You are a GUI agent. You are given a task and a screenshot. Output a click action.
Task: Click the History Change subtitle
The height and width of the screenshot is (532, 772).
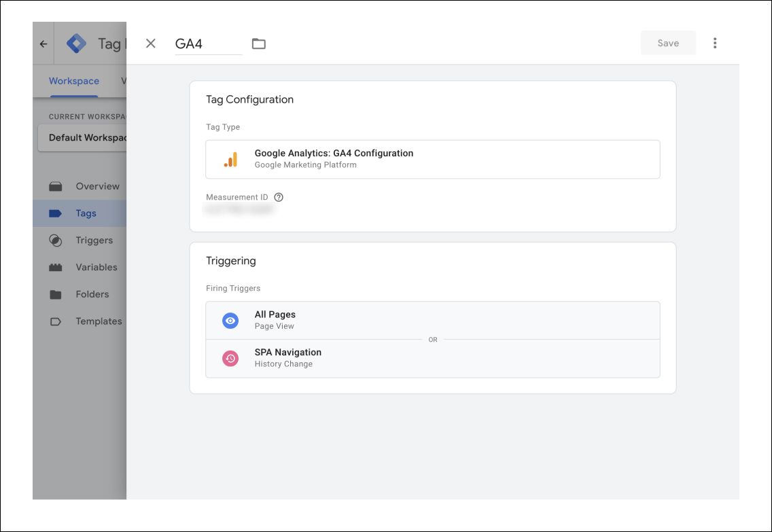283,364
